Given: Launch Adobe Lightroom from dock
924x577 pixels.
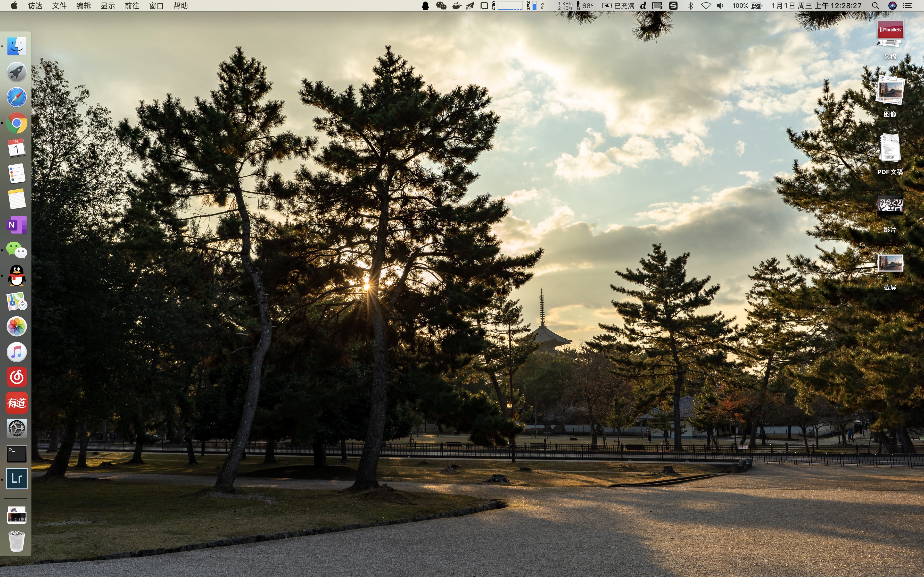Looking at the screenshot, I should click(16, 479).
